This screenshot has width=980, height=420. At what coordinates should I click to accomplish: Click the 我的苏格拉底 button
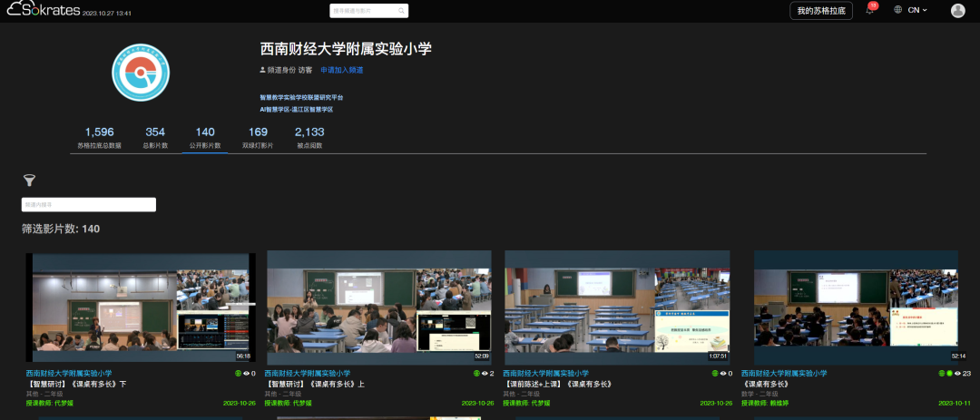coord(821,11)
